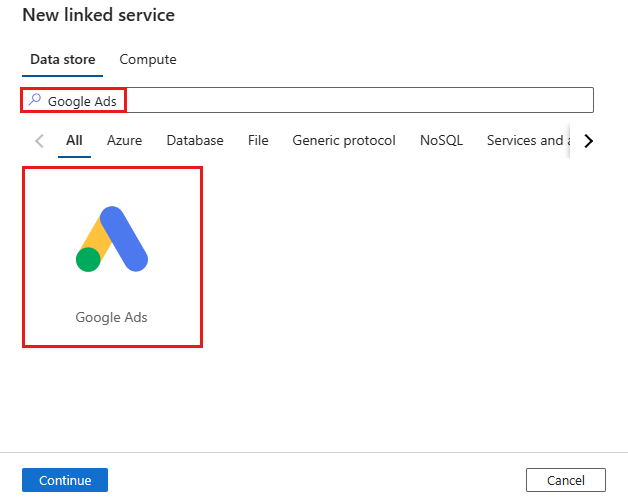Image resolution: width=628 pixels, height=504 pixels.
Task: Click the Google Ads logo icon
Action: 112,239
